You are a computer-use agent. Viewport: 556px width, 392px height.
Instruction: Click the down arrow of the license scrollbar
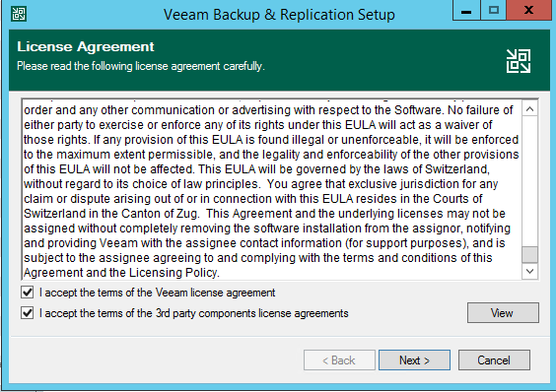[529, 272]
